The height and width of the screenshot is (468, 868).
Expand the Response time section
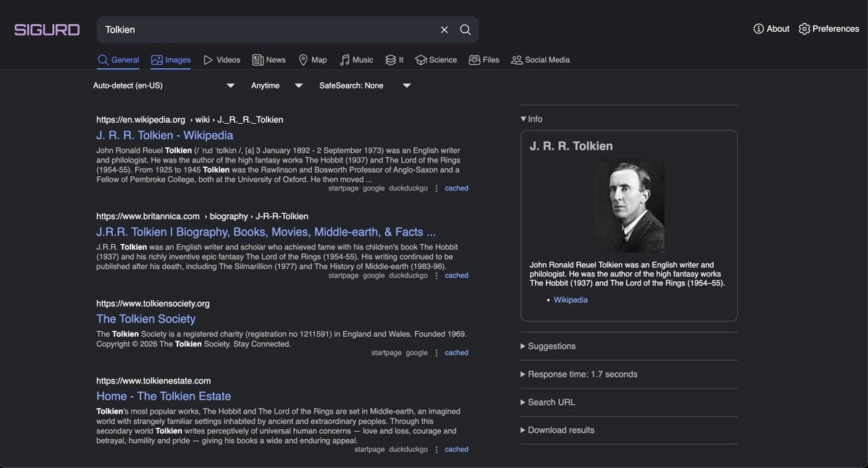(579, 375)
